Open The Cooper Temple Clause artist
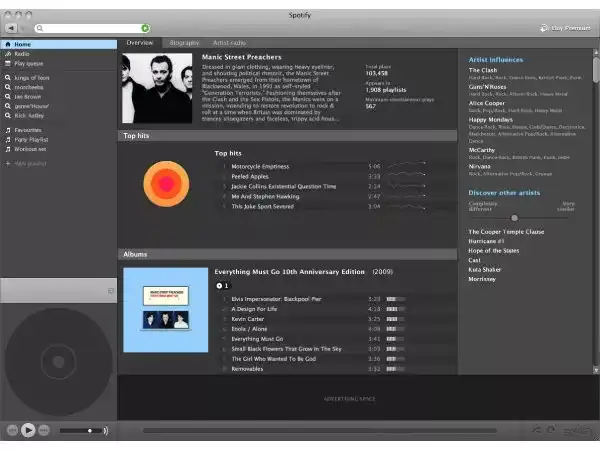This screenshot has width=600, height=450. (506, 232)
